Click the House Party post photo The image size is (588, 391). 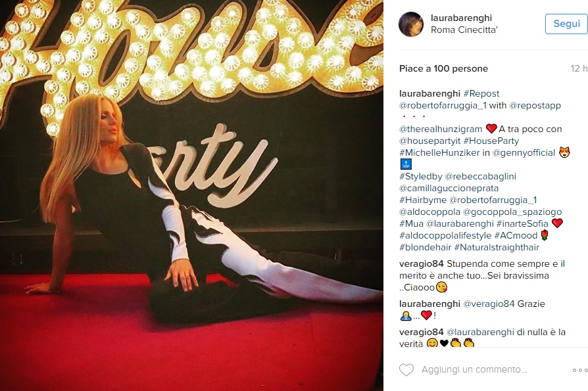pyautogui.click(x=191, y=196)
